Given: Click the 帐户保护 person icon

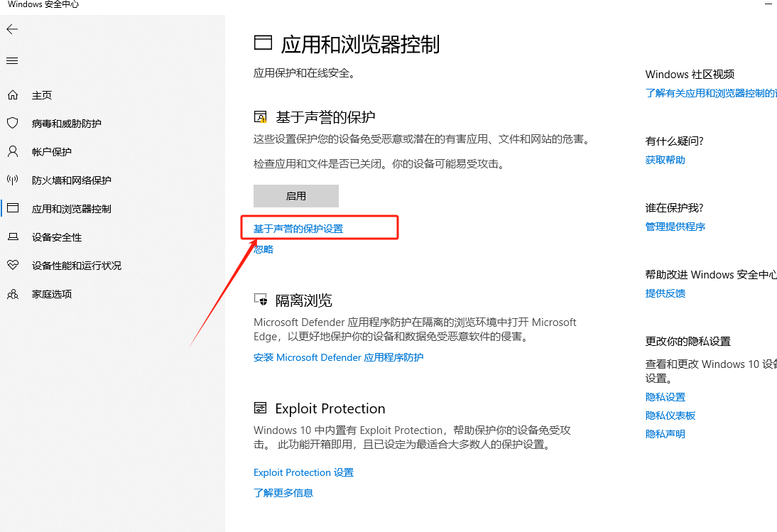Looking at the screenshot, I should [12, 152].
